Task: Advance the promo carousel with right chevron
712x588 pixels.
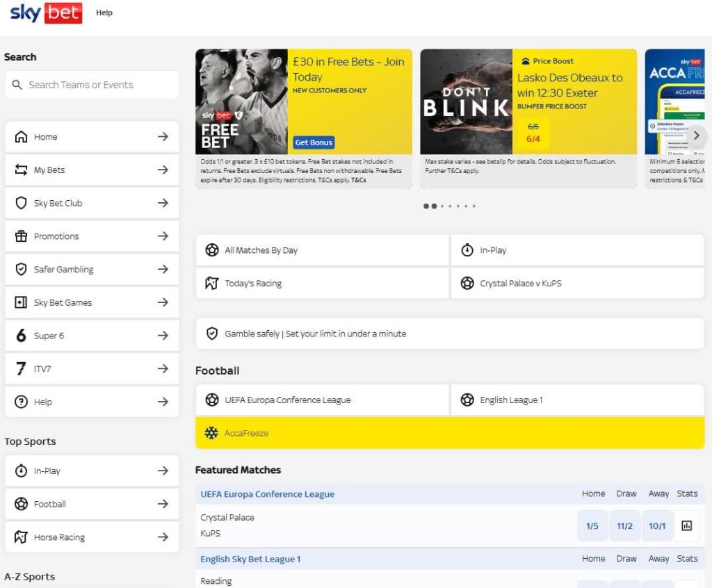Action: tap(696, 136)
